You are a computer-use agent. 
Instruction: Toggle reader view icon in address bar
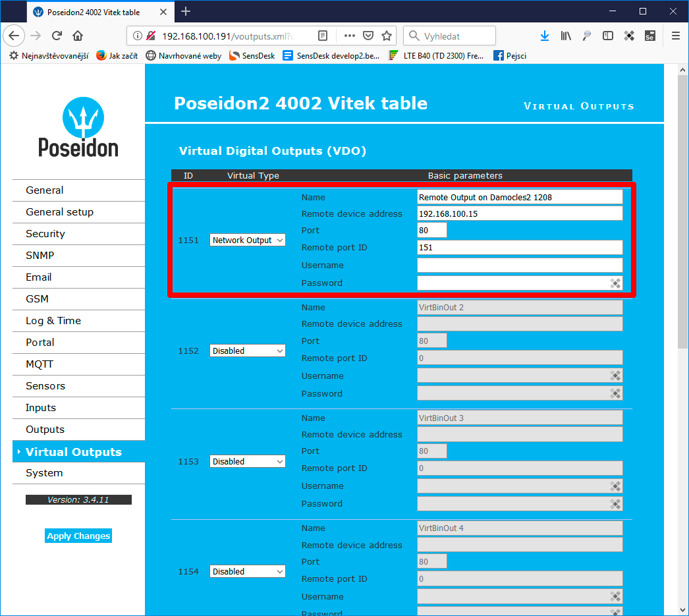pyautogui.click(x=323, y=36)
